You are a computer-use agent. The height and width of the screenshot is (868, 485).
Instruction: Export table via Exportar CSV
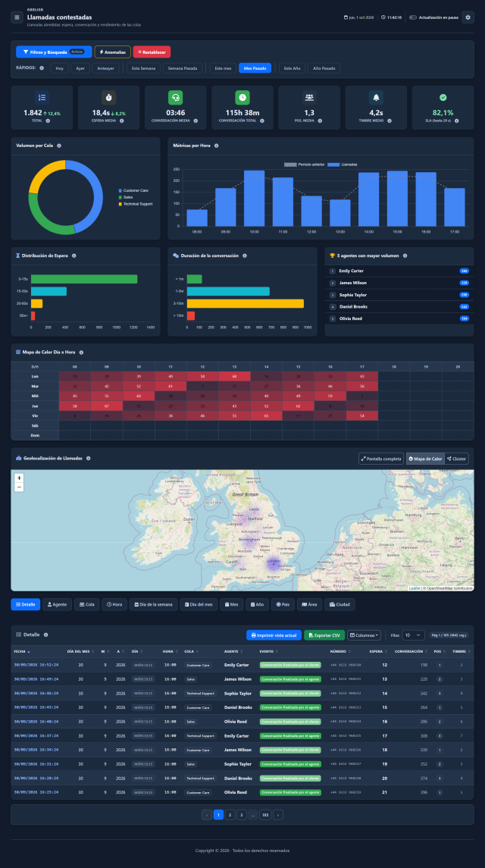click(324, 635)
